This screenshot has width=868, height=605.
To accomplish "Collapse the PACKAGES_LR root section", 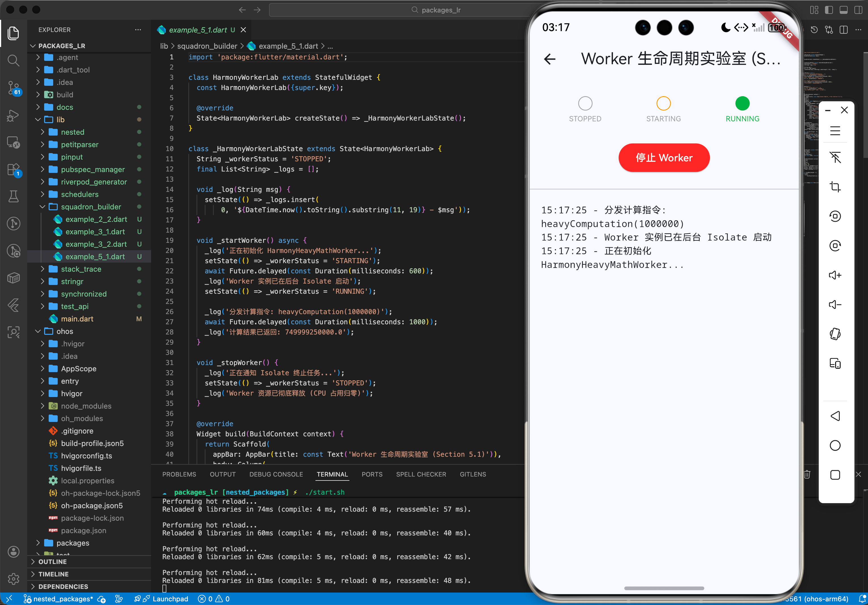I will tap(33, 46).
